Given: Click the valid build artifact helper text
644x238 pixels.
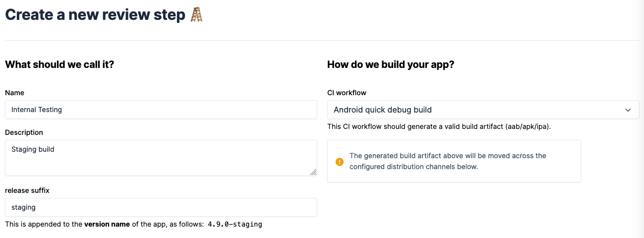Looking at the screenshot, I should (439, 126).
